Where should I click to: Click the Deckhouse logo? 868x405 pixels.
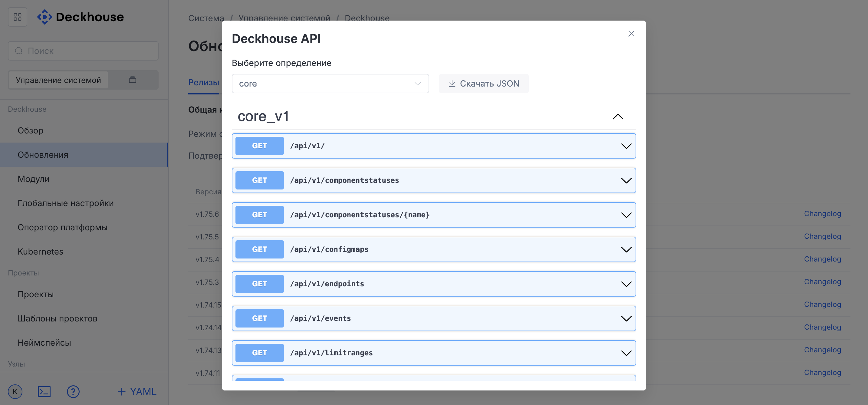coord(81,17)
